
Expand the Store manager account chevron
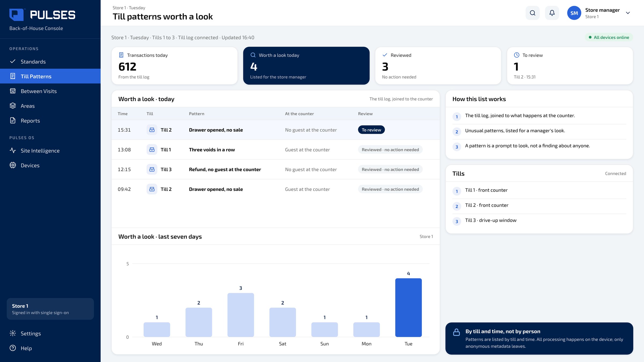628,13
